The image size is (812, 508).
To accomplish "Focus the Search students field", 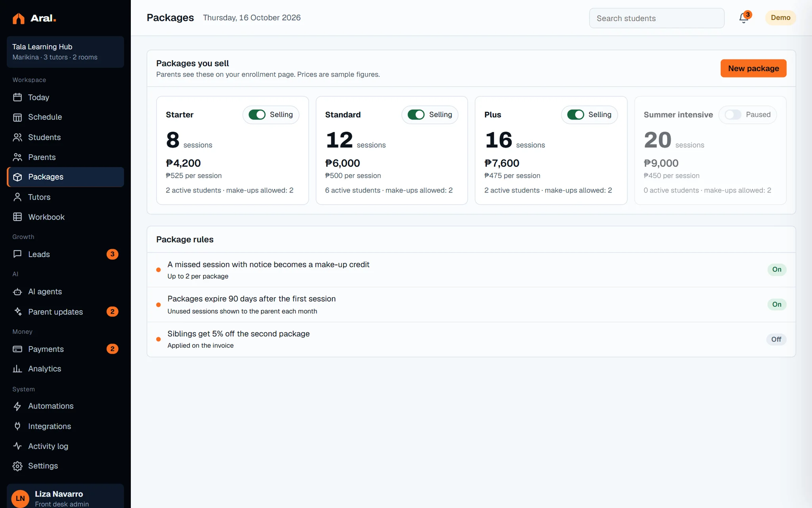I will pos(657,18).
